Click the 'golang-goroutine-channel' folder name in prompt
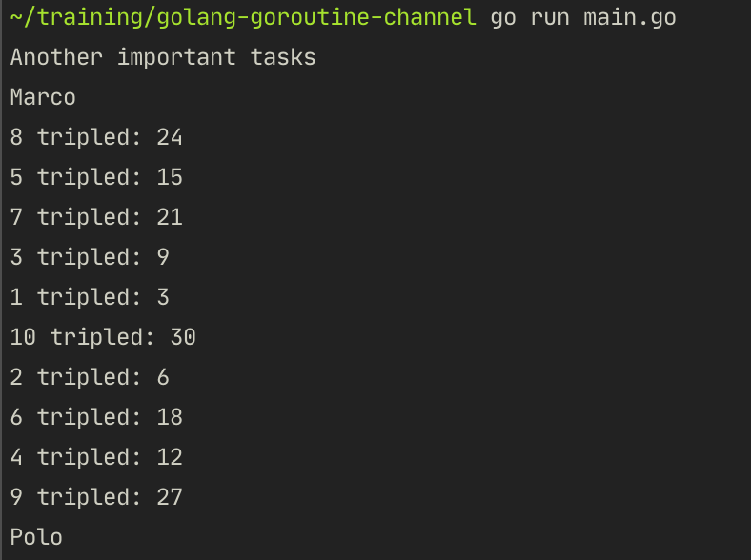Image resolution: width=751 pixels, height=560 pixels. point(315,18)
